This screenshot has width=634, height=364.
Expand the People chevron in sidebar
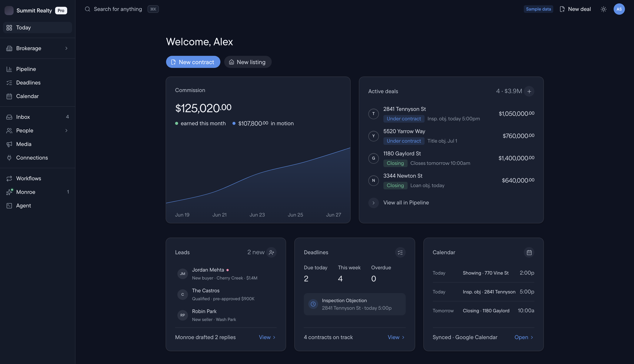tap(66, 131)
